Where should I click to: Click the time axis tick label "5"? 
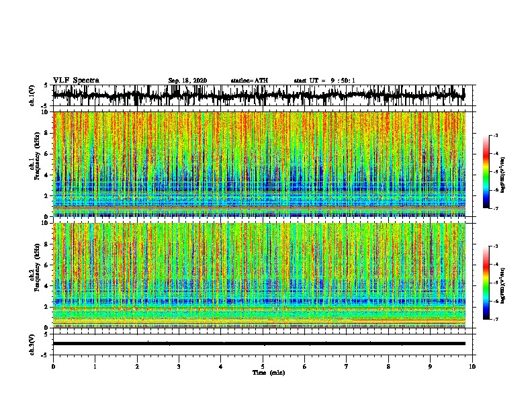[x=263, y=367]
